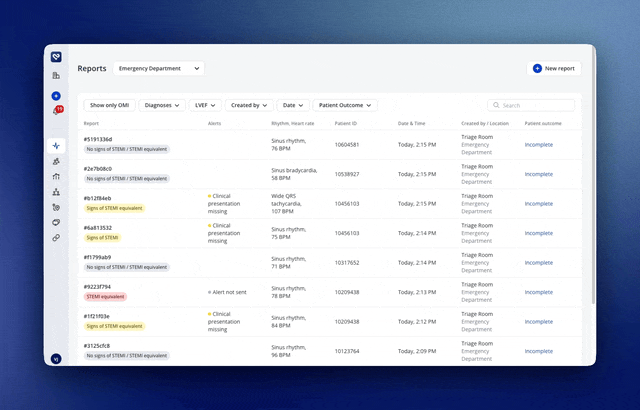Click the Search reports field
The width and height of the screenshot is (640, 410).
(x=531, y=105)
